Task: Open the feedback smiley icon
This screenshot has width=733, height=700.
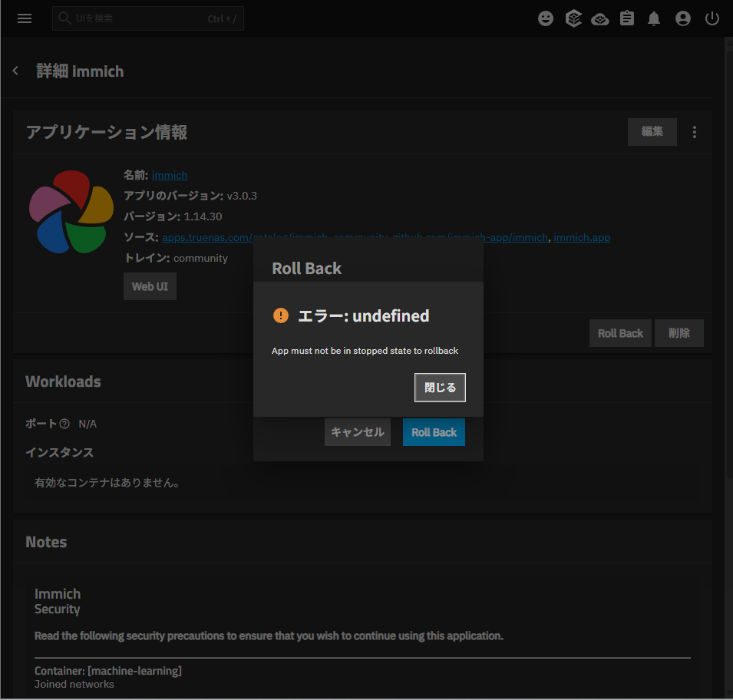Action: (545, 18)
